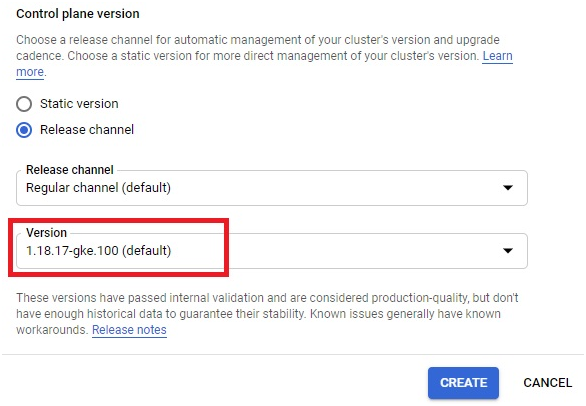Click the production-quality validation description text
Viewport: 586px width, 406px height.
click(267, 314)
